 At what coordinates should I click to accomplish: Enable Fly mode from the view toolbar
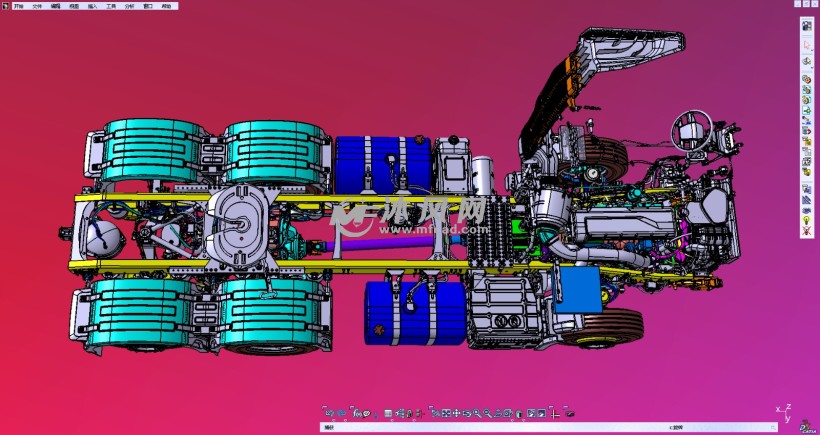click(436, 413)
